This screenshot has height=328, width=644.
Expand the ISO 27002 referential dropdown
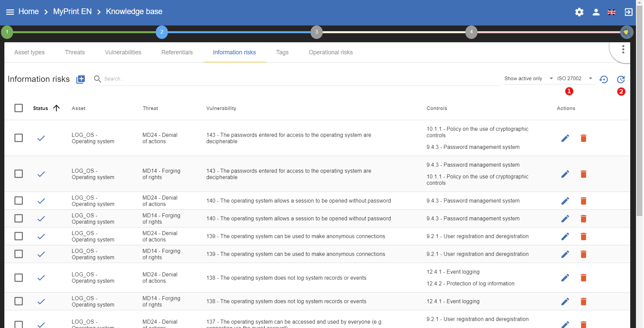574,78
